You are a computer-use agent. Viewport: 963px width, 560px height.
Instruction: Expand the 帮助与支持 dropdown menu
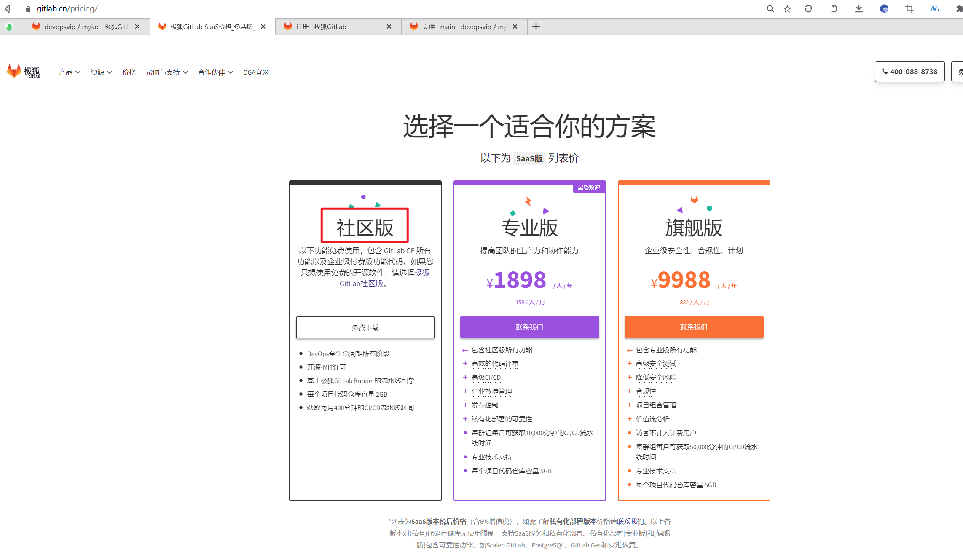pos(167,72)
